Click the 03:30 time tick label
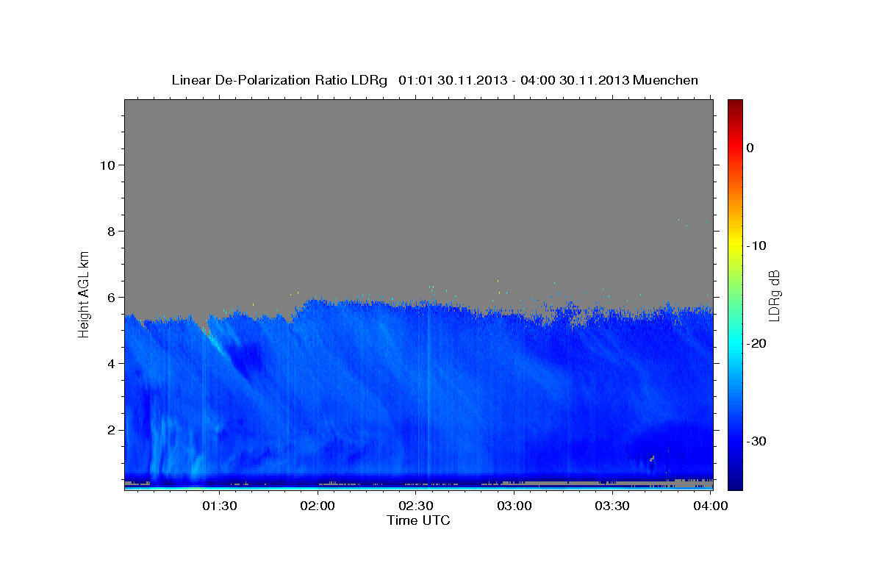This screenshot has height=588, width=882. [x=612, y=506]
